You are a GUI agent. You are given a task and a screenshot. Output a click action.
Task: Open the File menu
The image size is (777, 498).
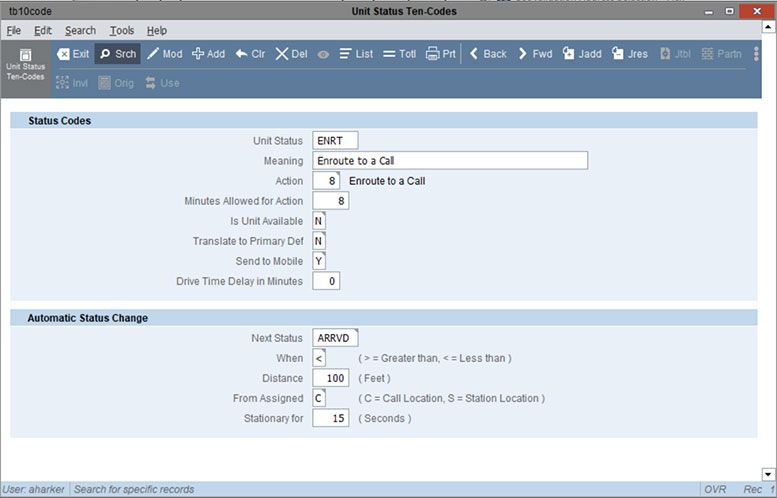point(14,31)
